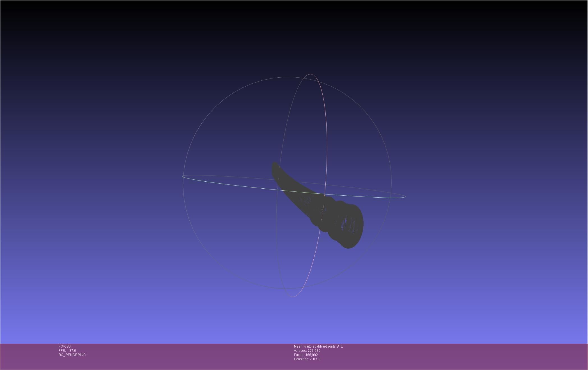Click the right tip of the green trackball ring
Viewport: 588px width, 370px height.
coord(405,196)
